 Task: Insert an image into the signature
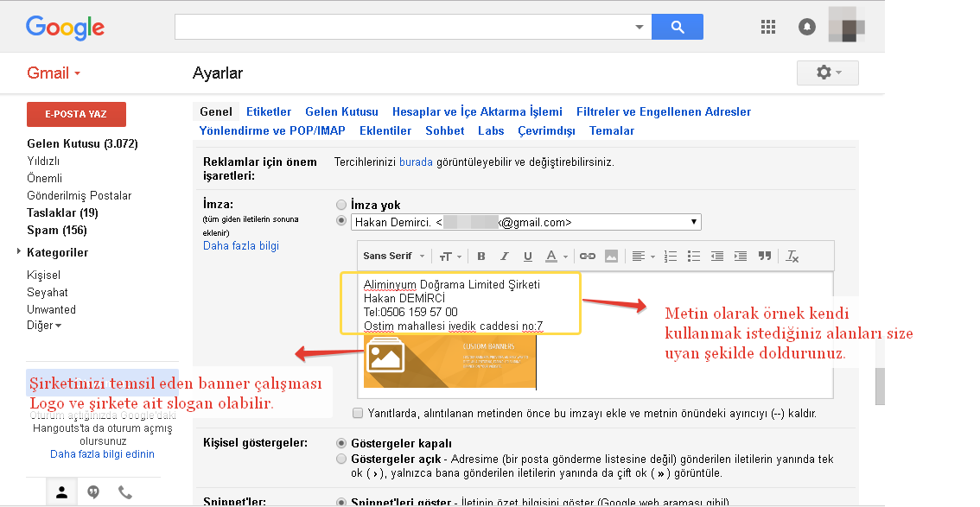(611, 256)
